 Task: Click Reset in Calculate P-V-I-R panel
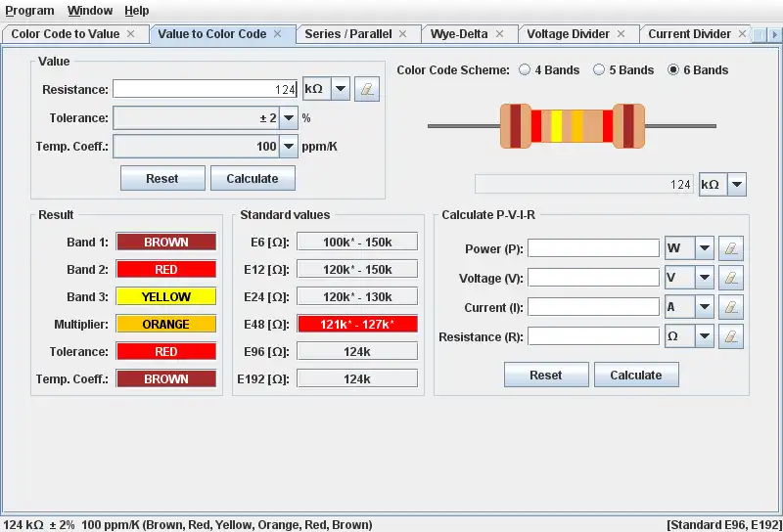point(546,376)
